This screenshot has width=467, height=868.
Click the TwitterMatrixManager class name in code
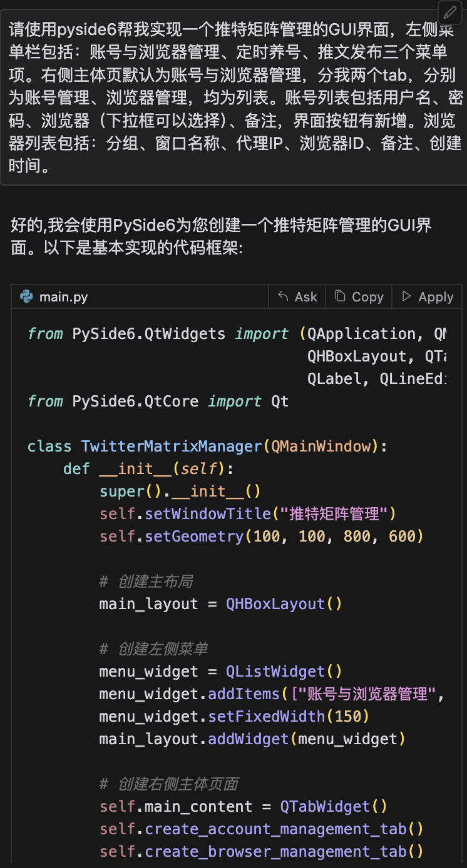click(171, 447)
